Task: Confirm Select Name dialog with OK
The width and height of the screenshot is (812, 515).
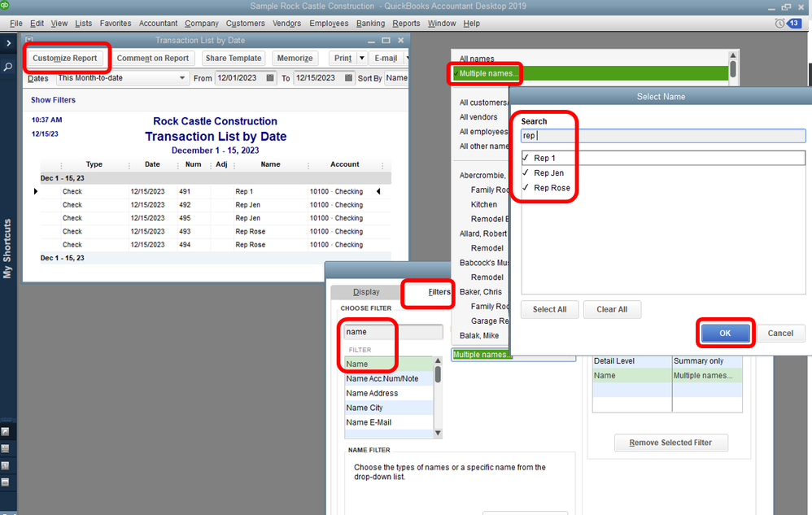Action: 725,334
